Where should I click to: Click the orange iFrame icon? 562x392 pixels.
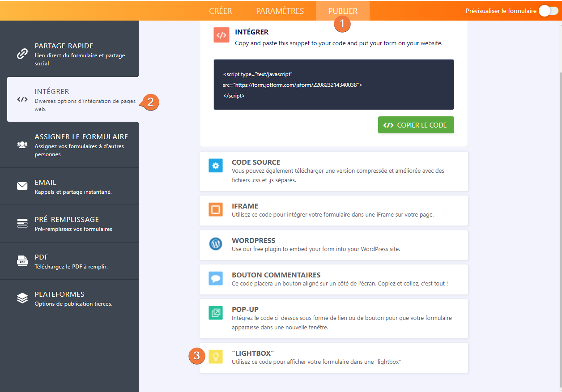(216, 209)
